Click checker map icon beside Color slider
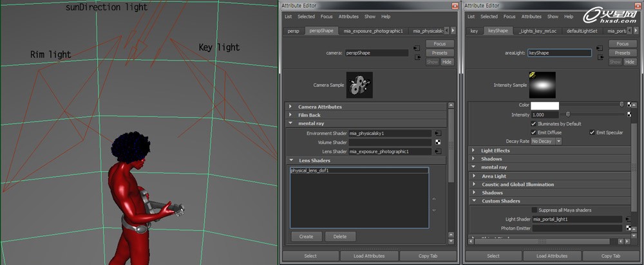The height and width of the screenshot is (265, 644). tap(629, 105)
